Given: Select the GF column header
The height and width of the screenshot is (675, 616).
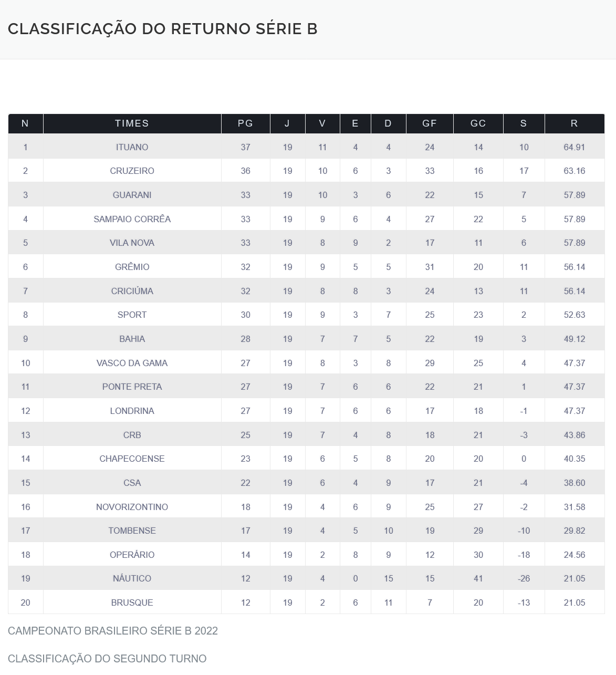Looking at the screenshot, I should (430, 123).
